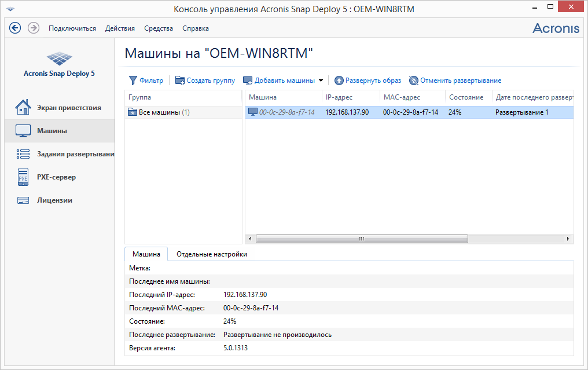Image resolution: width=588 pixels, height=370 pixels.
Task: Click the Все машины group folder icon
Action: [x=133, y=112]
